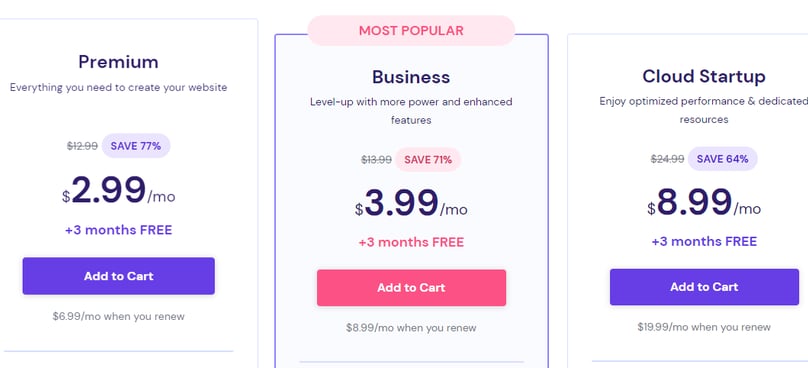The height and width of the screenshot is (368, 808).
Task: Click the $8.99/mo Cloud Startup price
Action: pyautogui.click(x=704, y=203)
